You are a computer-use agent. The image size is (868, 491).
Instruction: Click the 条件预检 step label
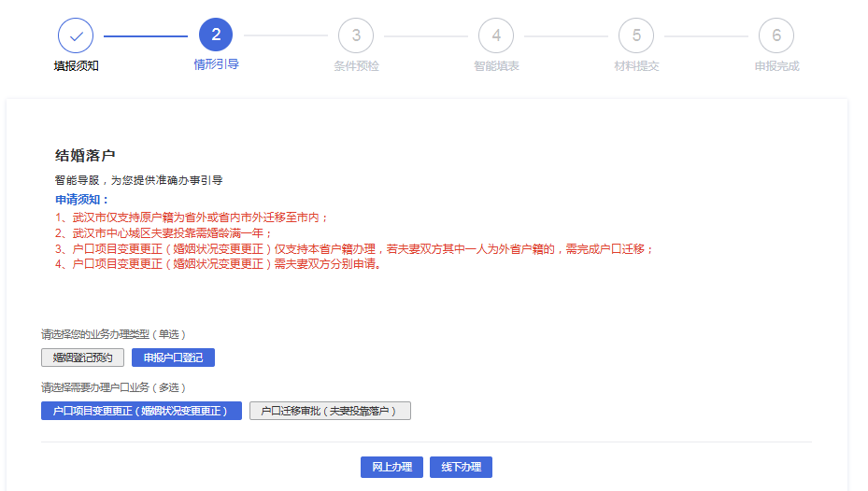pyautogui.click(x=356, y=65)
